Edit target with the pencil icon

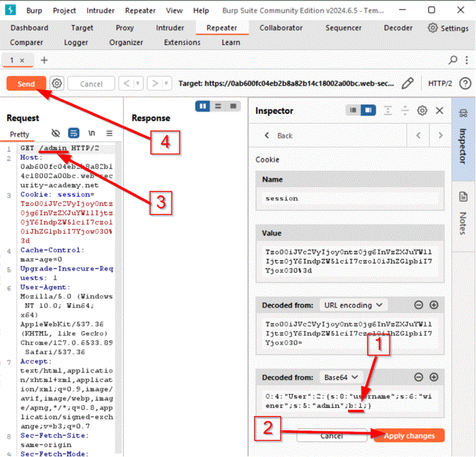pos(408,84)
